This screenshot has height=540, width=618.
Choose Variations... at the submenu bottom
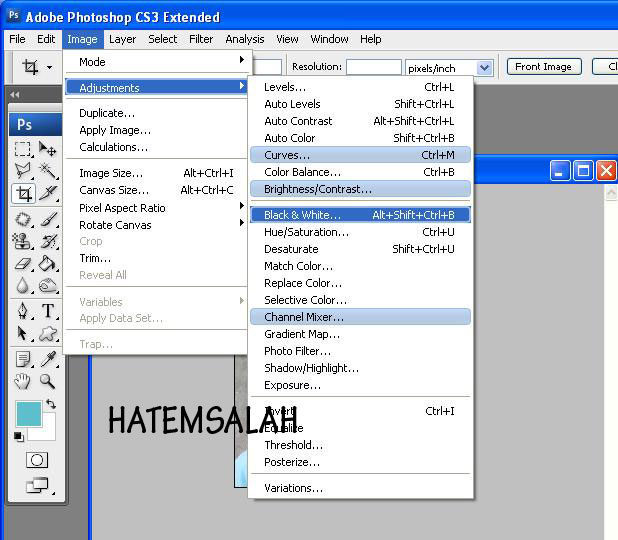pos(360,488)
